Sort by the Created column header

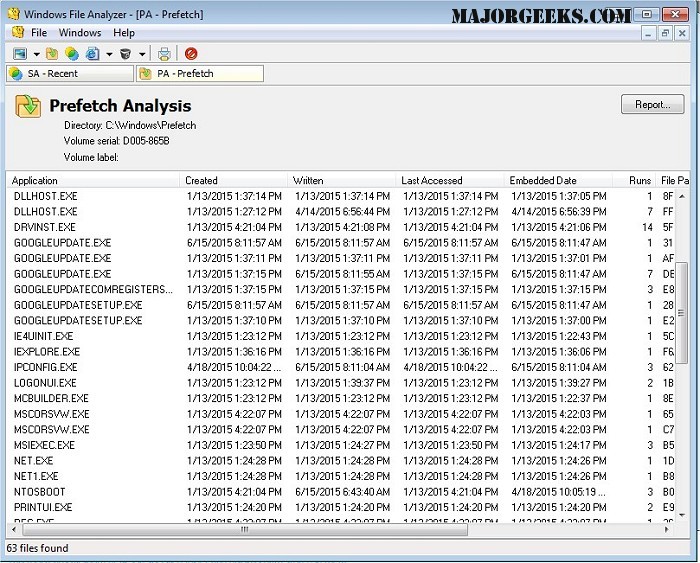click(233, 180)
